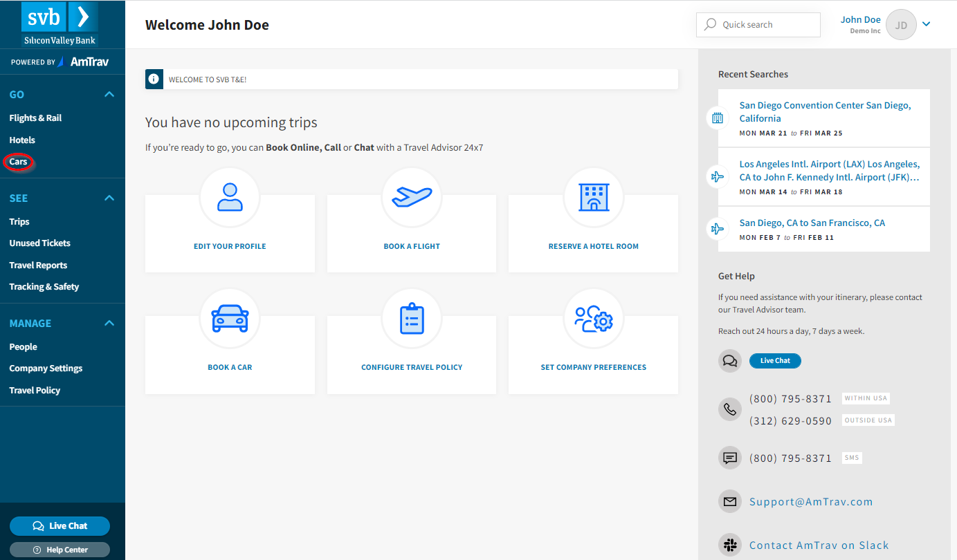Click the Live Chat button in Get Help
Image resolution: width=957 pixels, height=560 pixels.
tap(774, 360)
